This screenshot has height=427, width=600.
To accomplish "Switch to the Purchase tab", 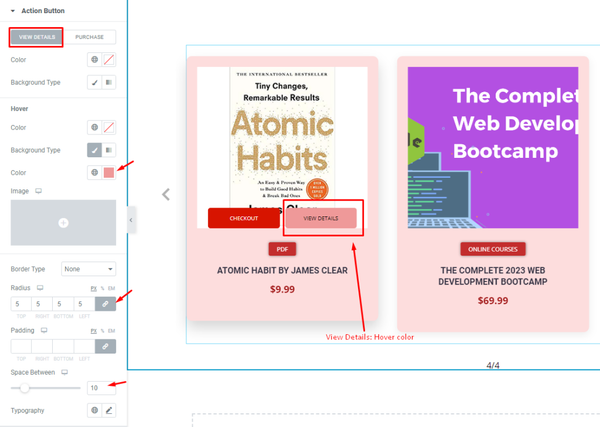I will pyautogui.click(x=90, y=37).
